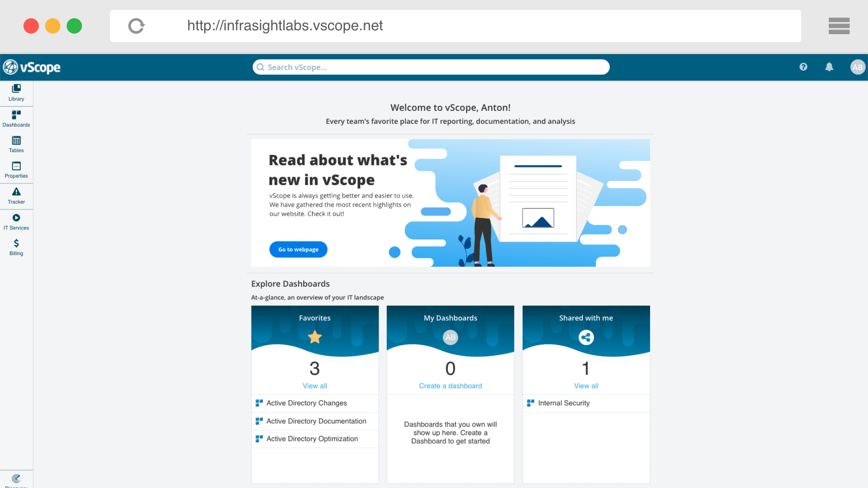Click the 'Read about what's new in vScope' headline
Image resolution: width=868 pixels, height=488 pixels.
point(338,170)
